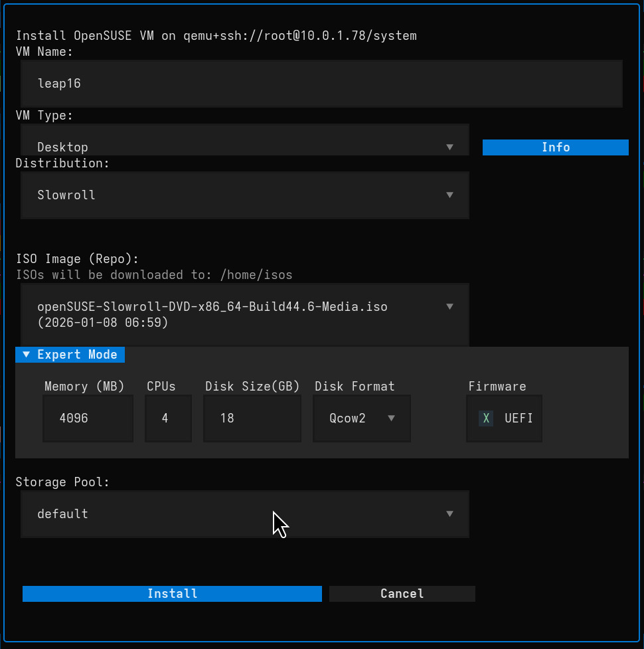Click the Slowroll distribution selector
The height and width of the screenshot is (649, 644).
pyautogui.click(x=244, y=195)
